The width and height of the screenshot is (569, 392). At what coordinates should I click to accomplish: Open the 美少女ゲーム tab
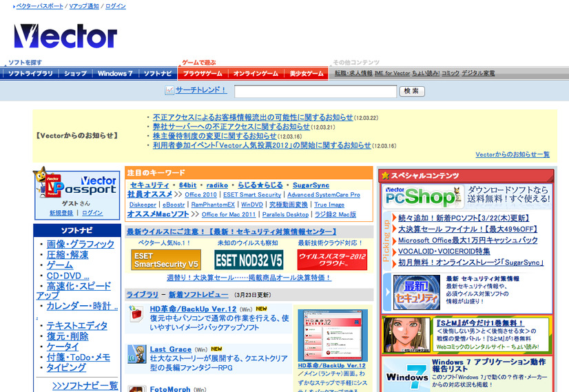coord(307,73)
